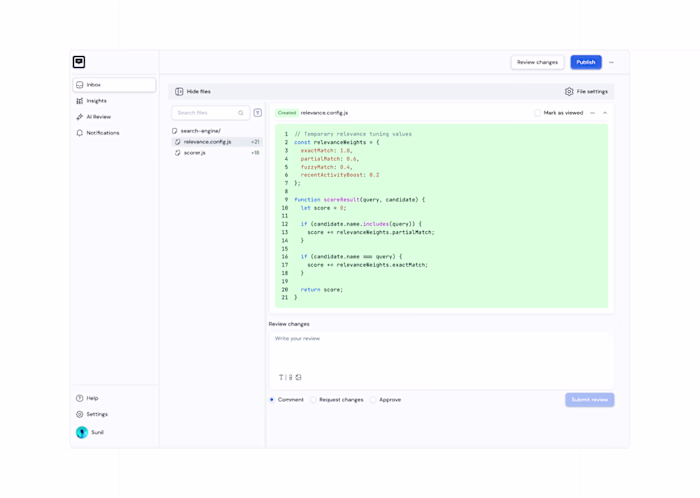Open the file header ellipsis menu
This screenshot has height=498, width=700.
[592, 113]
